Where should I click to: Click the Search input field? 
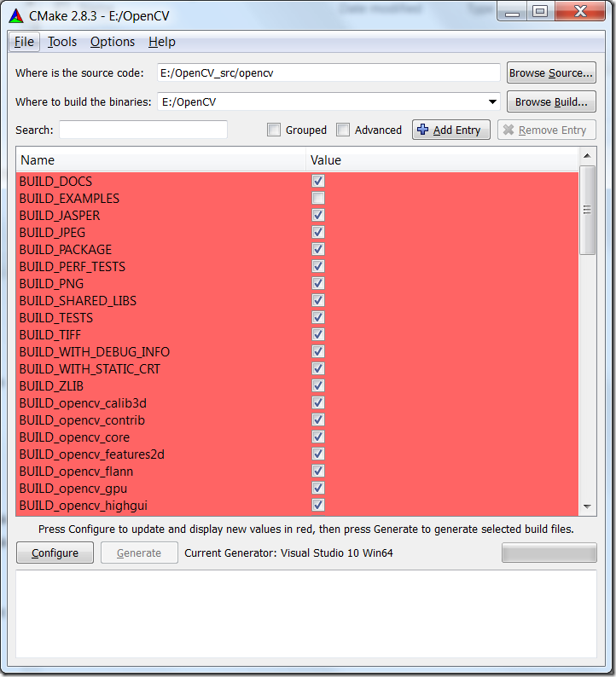click(x=143, y=130)
